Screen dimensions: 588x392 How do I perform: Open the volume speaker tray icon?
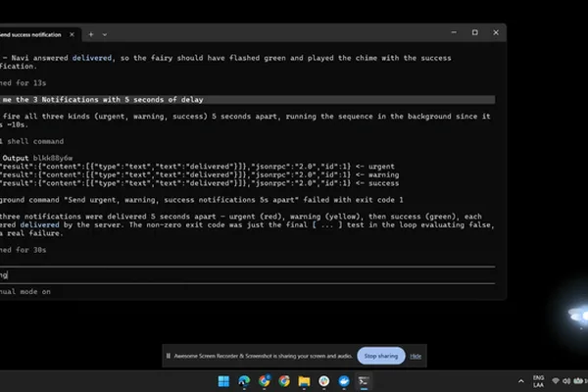pos(566,381)
